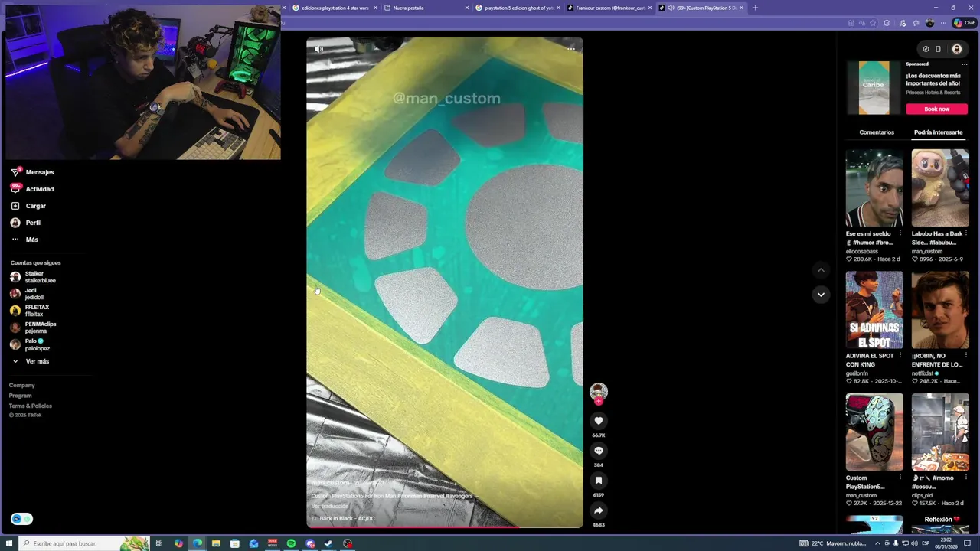This screenshot has height=551, width=980.
Task: Open Spotify from the taskbar
Action: pyautogui.click(x=291, y=543)
